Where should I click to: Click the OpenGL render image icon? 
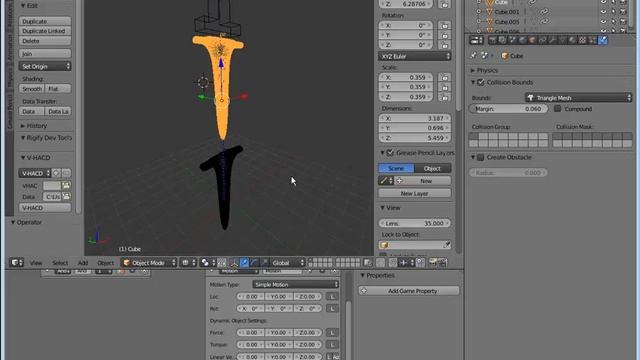point(433,262)
